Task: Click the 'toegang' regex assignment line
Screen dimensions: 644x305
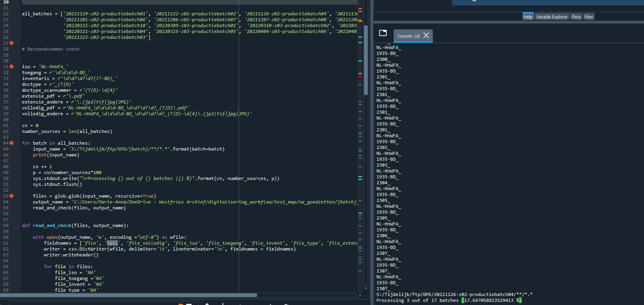Action: point(56,72)
